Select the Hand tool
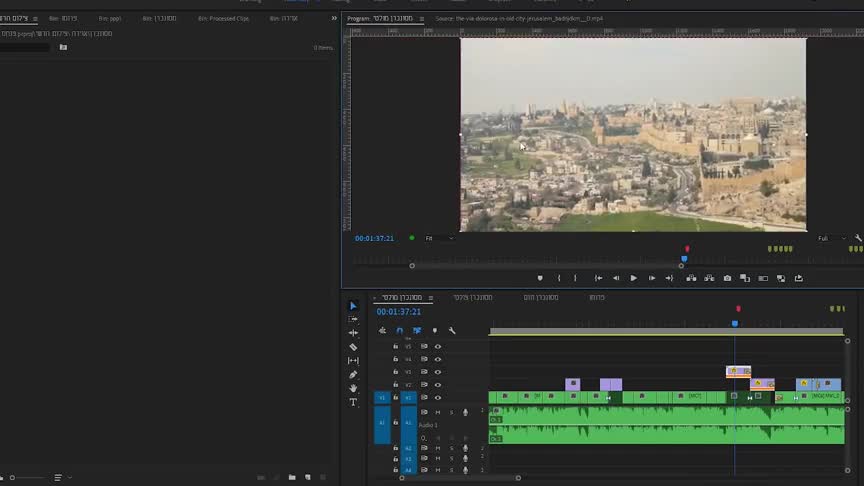 click(x=353, y=388)
